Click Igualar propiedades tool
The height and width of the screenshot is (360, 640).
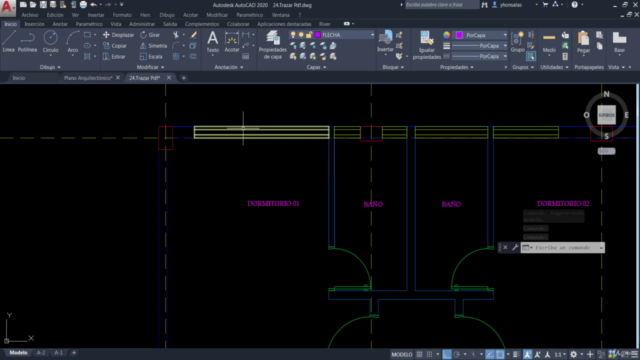427,45
